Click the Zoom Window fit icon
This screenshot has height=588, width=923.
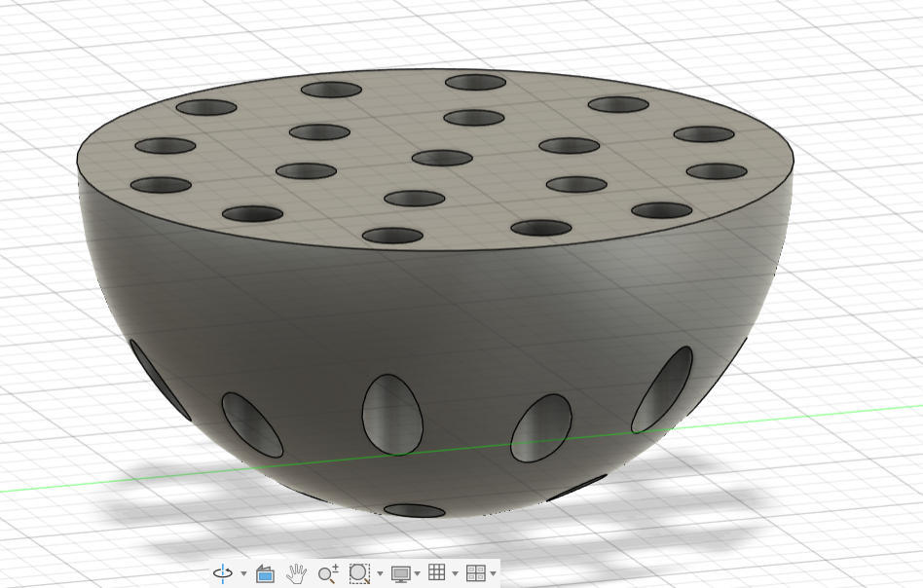coord(359,573)
